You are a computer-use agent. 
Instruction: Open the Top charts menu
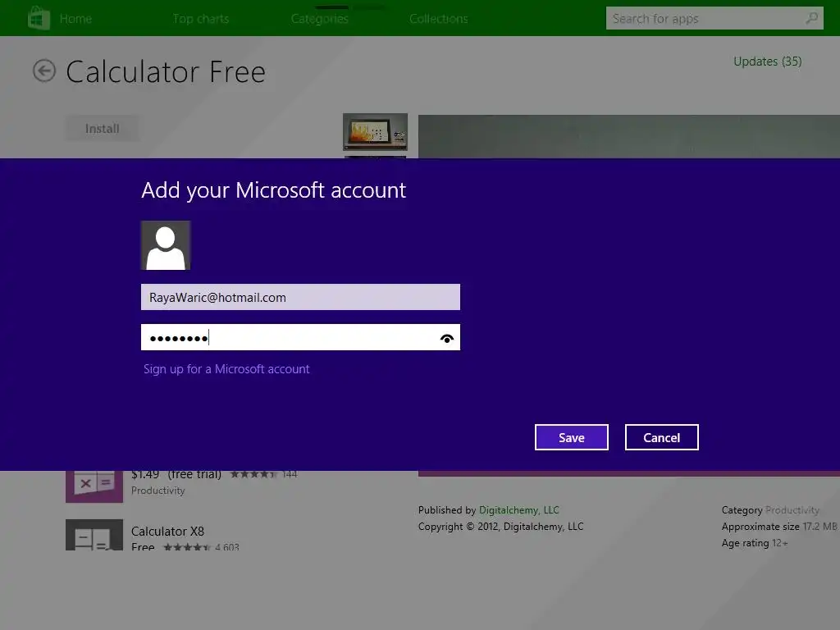click(201, 19)
